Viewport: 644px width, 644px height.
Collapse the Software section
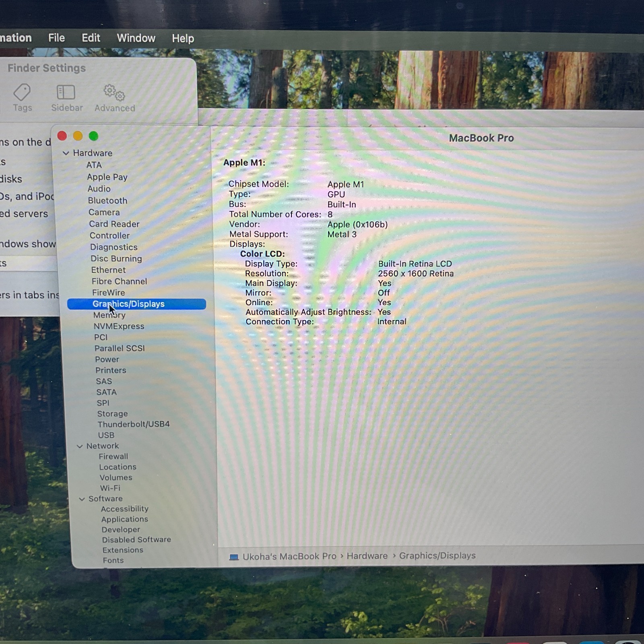pos(82,499)
